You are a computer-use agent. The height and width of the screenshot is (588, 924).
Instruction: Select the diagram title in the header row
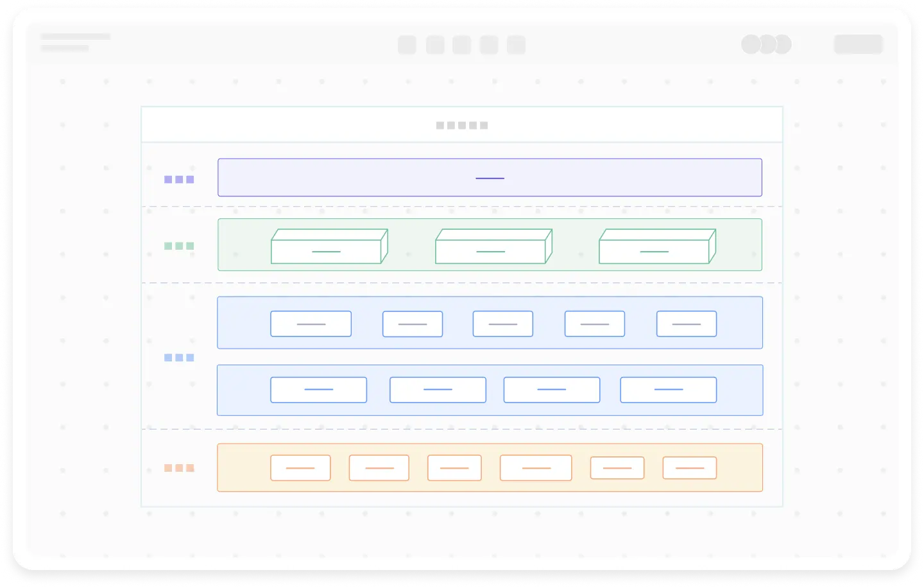pos(462,125)
